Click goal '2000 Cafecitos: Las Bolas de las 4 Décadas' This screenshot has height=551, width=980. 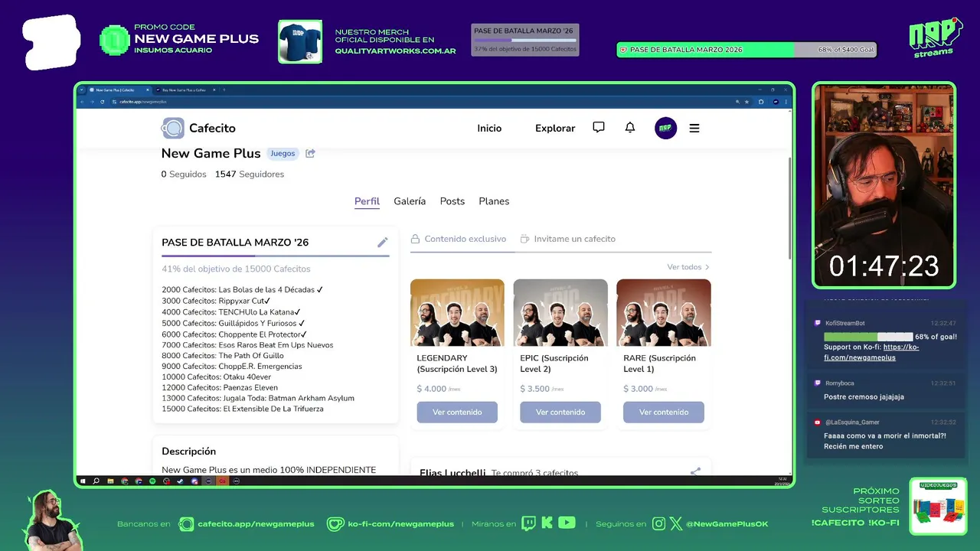243,290
